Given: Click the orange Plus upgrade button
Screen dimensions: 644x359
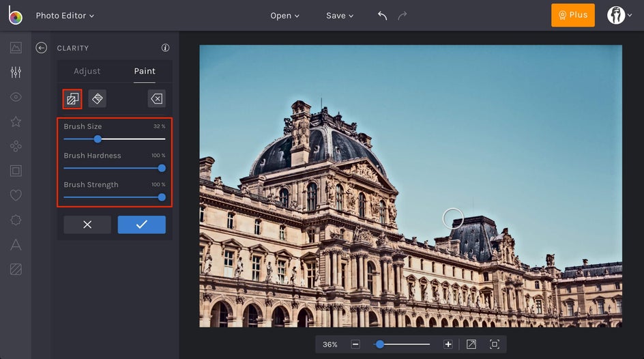Looking at the screenshot, I should 572,15.
